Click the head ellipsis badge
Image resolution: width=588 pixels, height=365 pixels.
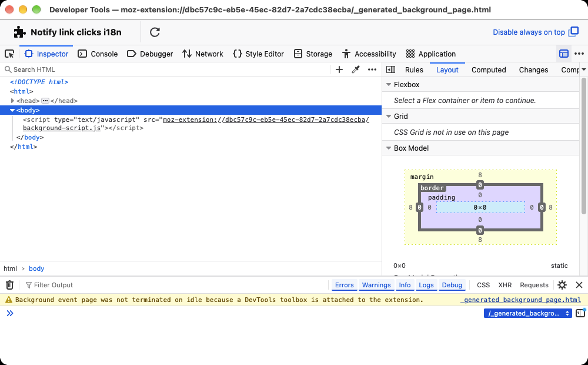[45, 101]
